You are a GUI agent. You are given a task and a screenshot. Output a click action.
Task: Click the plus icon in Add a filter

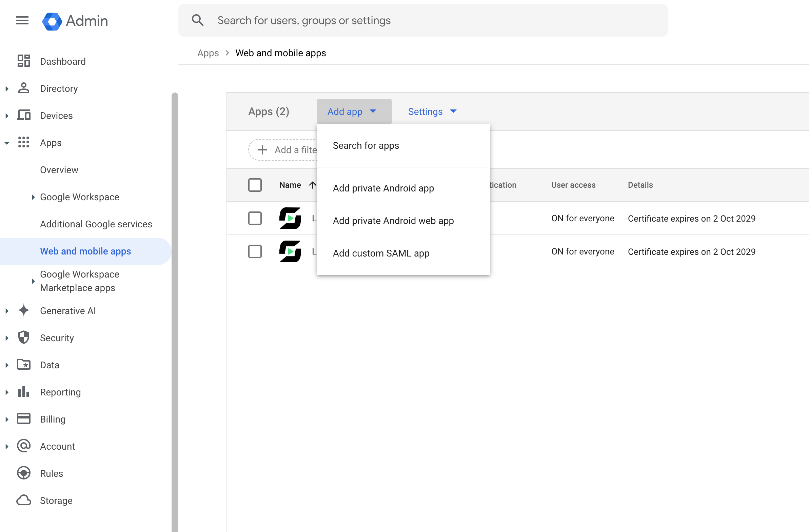coord(262,150)
